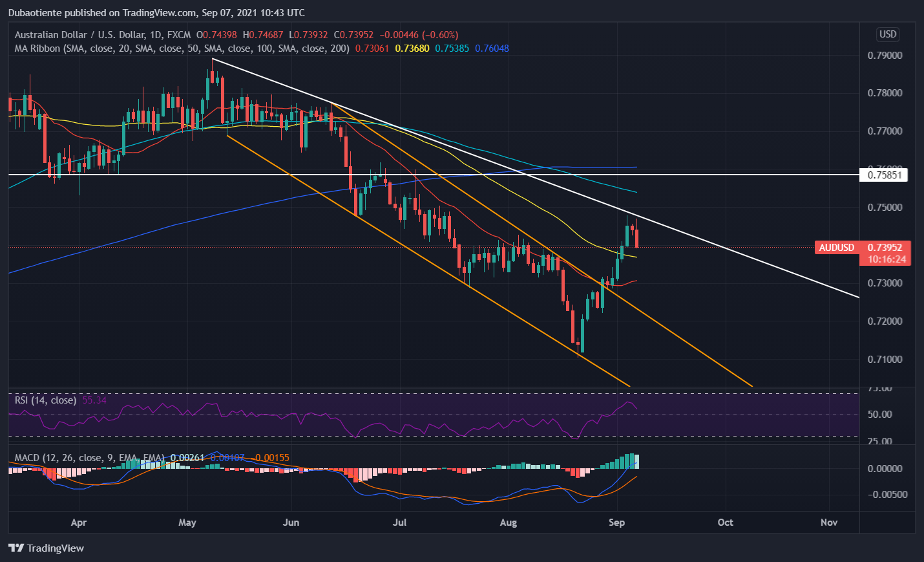Click the 0.72000 price axis level

point(885,321)
